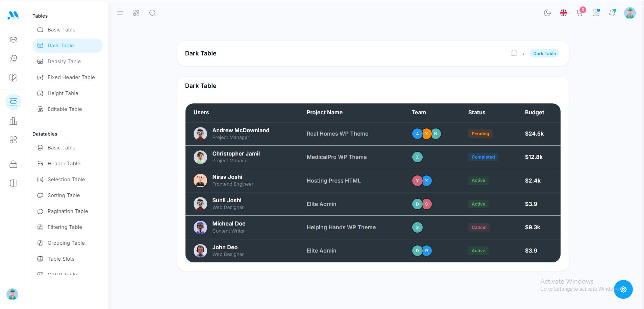Open Selection Table datatable
Screen dimensions: 644x309
(x=68, y=180)
